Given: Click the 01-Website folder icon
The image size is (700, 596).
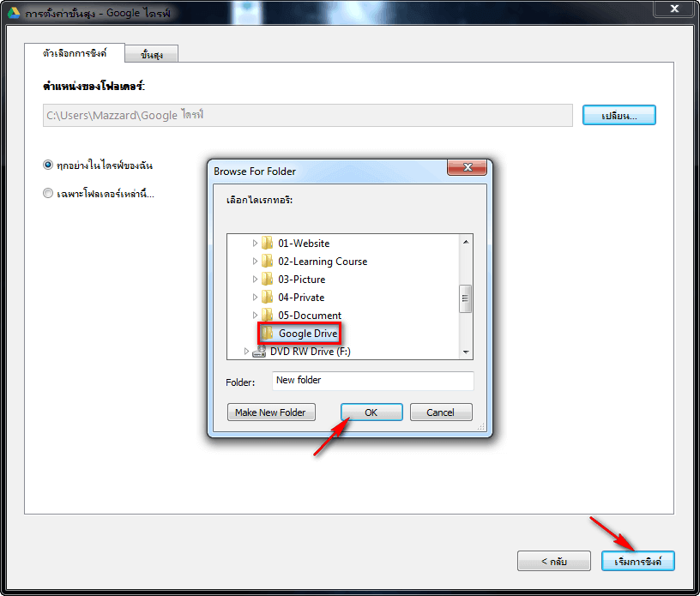Looking at the screenshot, I should tap(267, 244).
